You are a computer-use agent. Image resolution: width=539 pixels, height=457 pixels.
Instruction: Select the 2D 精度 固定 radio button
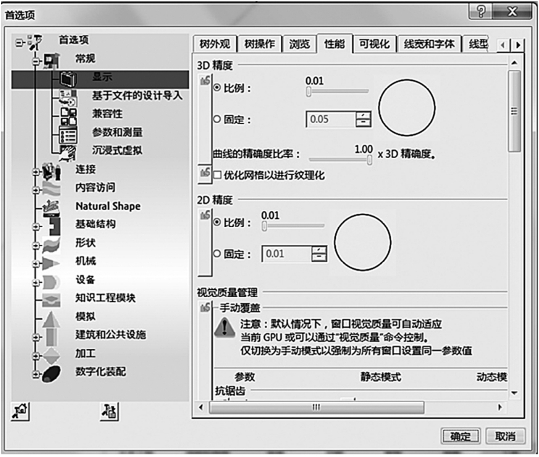[x=217, y=254]
